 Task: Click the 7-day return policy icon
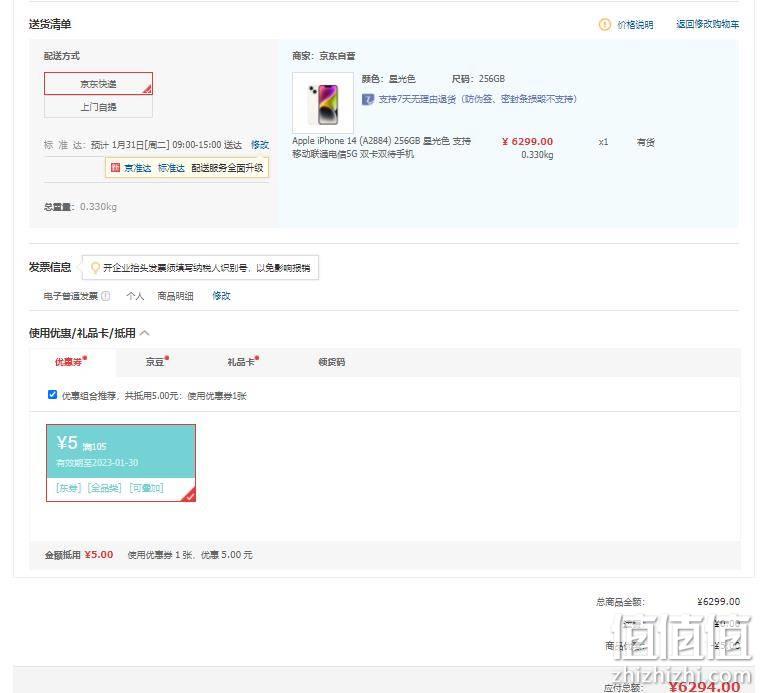[x=368, y=99]
